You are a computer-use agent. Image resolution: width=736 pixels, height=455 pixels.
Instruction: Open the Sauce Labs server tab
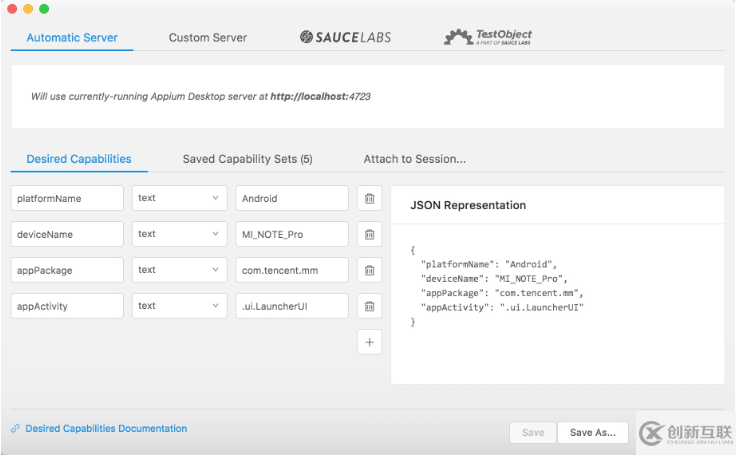[345, 38]
